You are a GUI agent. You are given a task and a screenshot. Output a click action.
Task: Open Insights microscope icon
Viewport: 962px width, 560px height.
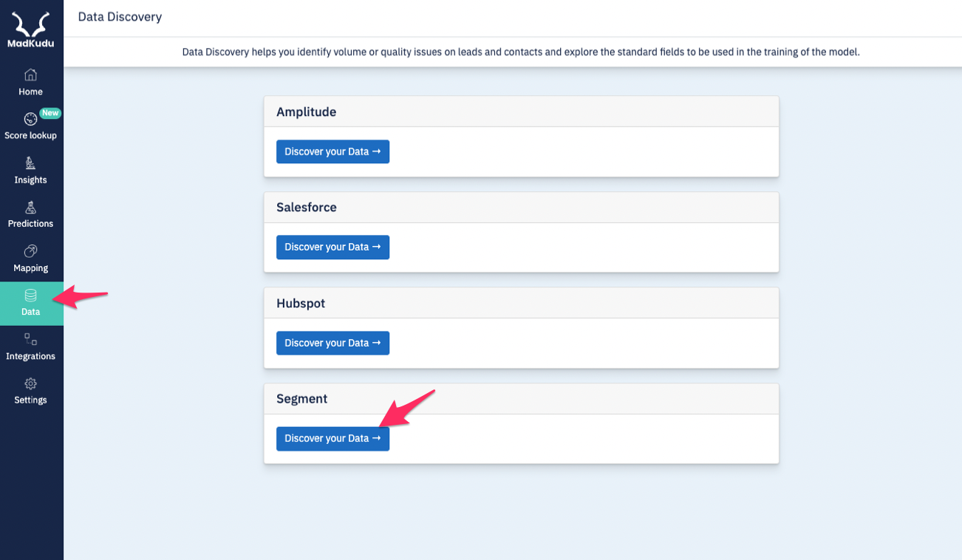(30, 163)
